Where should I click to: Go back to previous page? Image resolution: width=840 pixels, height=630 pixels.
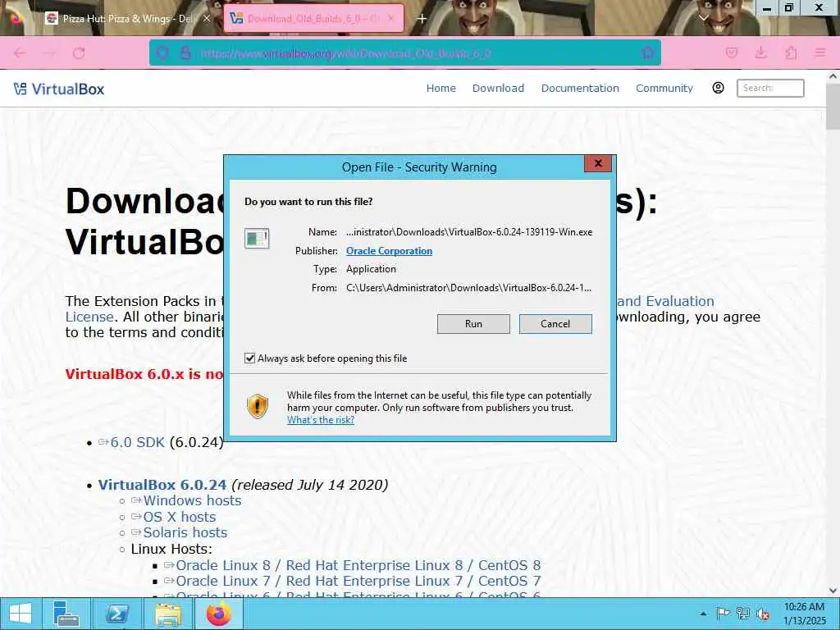(x=20, y=52)
